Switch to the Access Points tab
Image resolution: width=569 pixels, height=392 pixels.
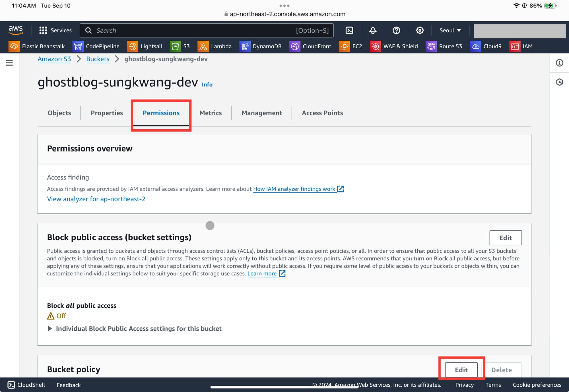(x=322, y=113)
